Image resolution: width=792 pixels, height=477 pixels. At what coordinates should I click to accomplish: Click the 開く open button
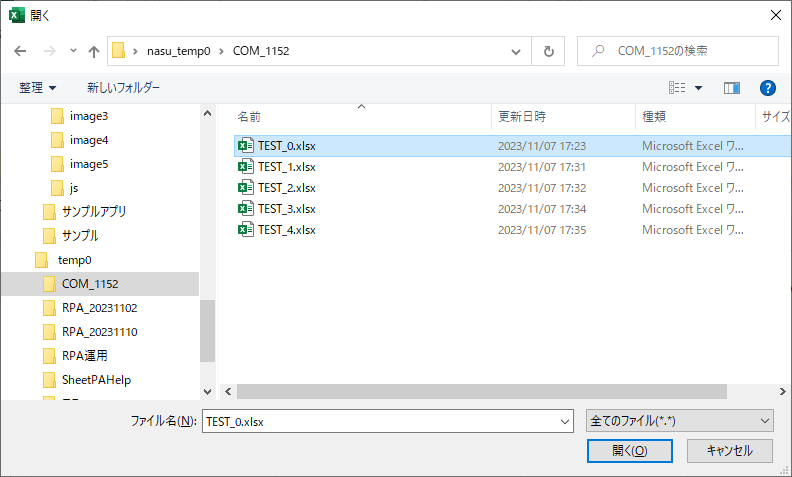(x=629, y=451)
